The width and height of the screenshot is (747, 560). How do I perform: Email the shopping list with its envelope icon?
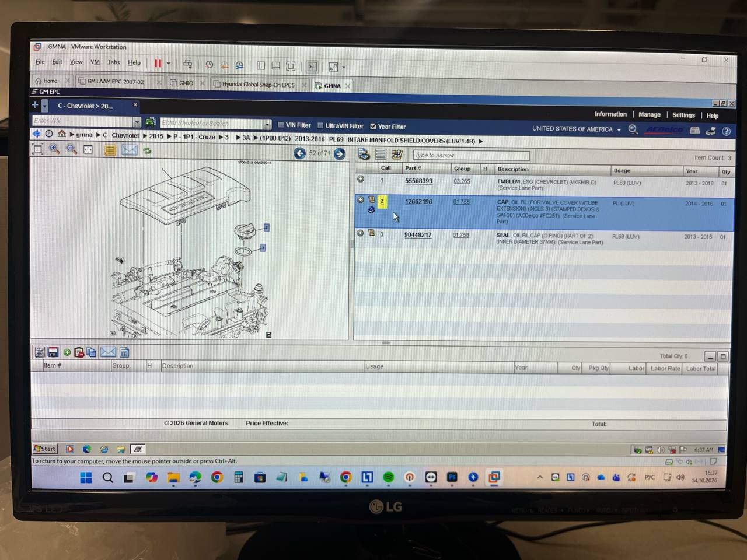click(108, 352)
